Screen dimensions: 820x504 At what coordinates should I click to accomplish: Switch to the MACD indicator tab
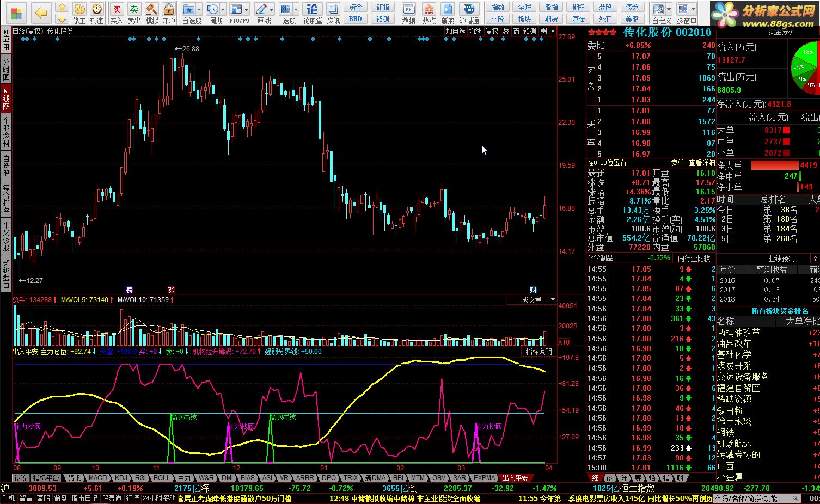(98, 478)
